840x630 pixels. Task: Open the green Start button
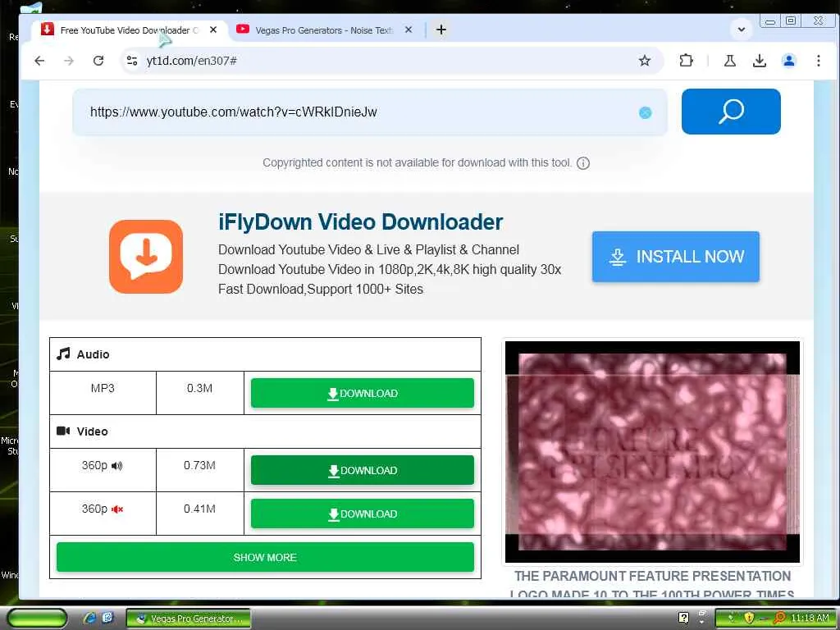38,619
